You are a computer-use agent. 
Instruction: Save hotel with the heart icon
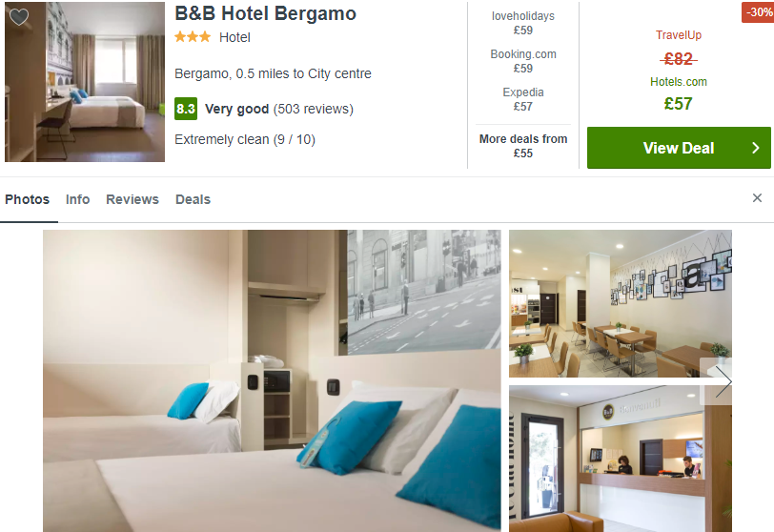coord(19,17)
